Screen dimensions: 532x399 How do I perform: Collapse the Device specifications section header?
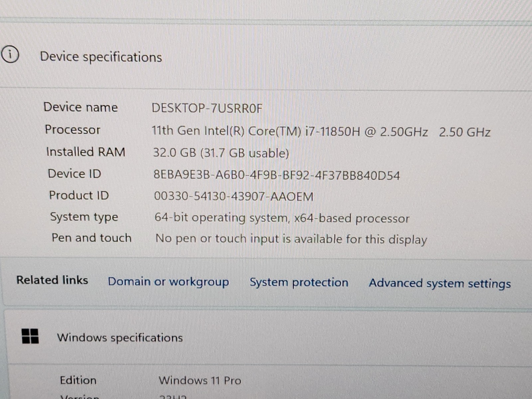coord(266,57)
